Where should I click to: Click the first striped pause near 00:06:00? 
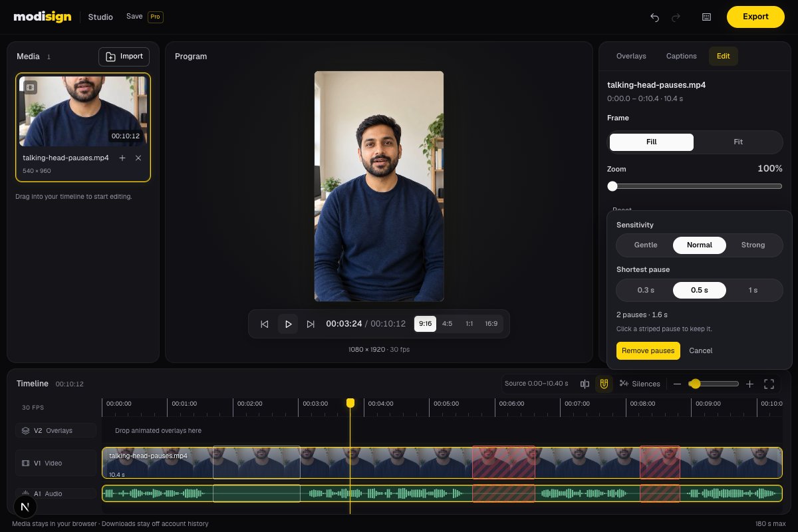[503, 462]
